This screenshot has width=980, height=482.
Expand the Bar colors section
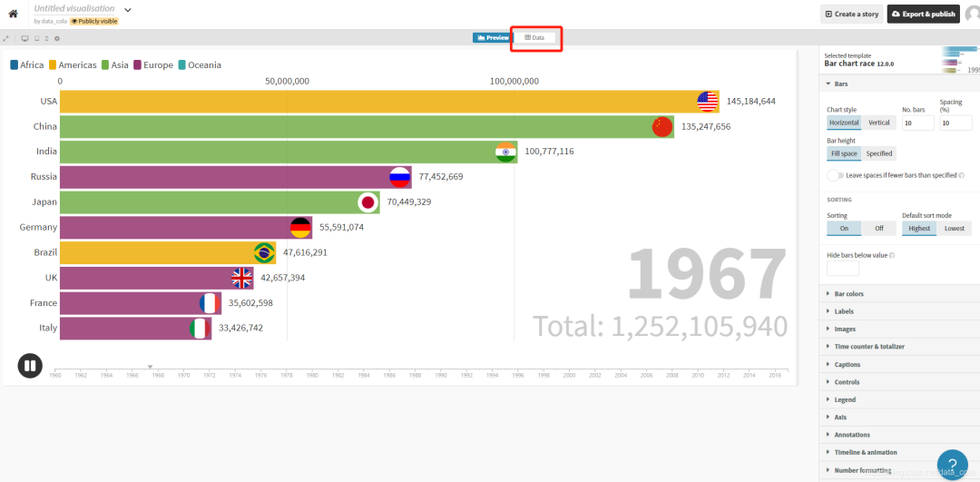[848, 294]
